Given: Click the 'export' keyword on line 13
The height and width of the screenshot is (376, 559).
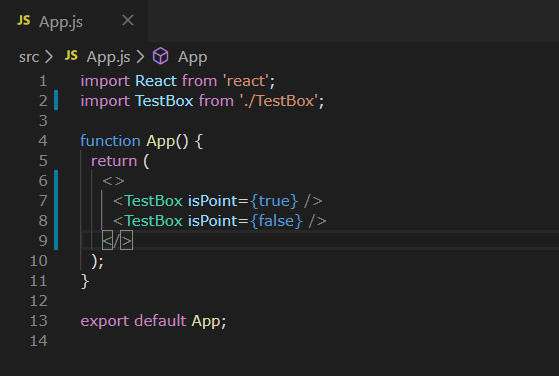Looking at the screenshot, I should [x=105, y=321].
